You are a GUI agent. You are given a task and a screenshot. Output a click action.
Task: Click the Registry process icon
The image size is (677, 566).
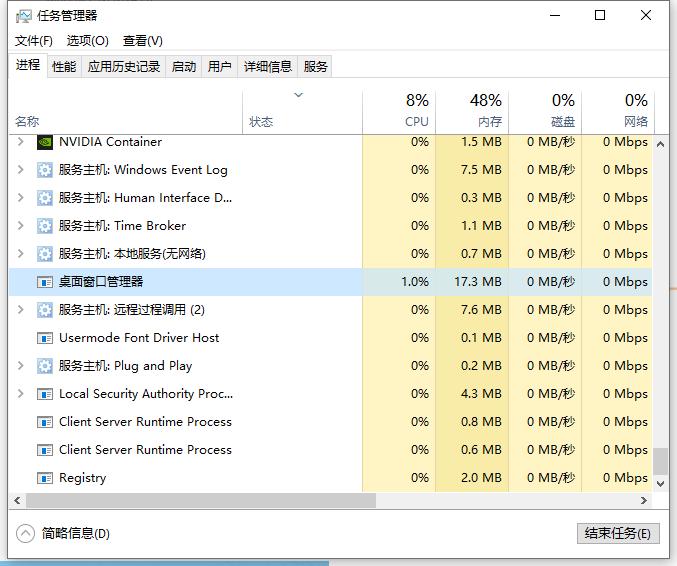pyautogui.click(x=44, y=478)
